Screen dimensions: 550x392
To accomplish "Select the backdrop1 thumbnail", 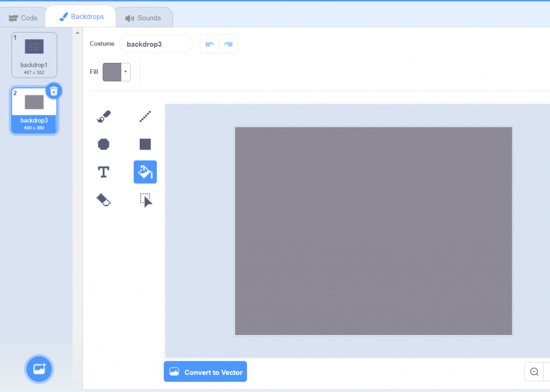I will coord(33,54).
